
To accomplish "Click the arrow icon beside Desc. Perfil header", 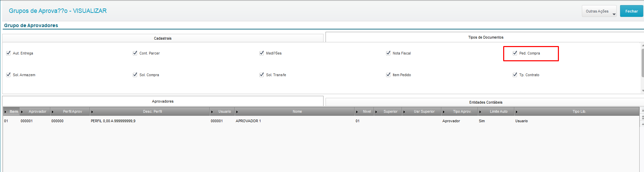I will click(x=92, y=112).
